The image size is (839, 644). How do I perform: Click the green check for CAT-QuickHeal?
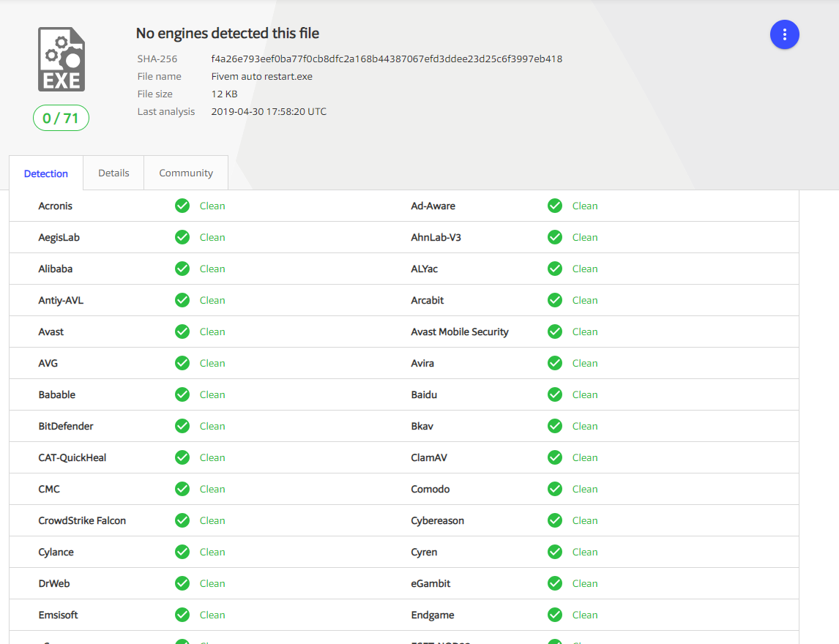click(x=182, y=457)
